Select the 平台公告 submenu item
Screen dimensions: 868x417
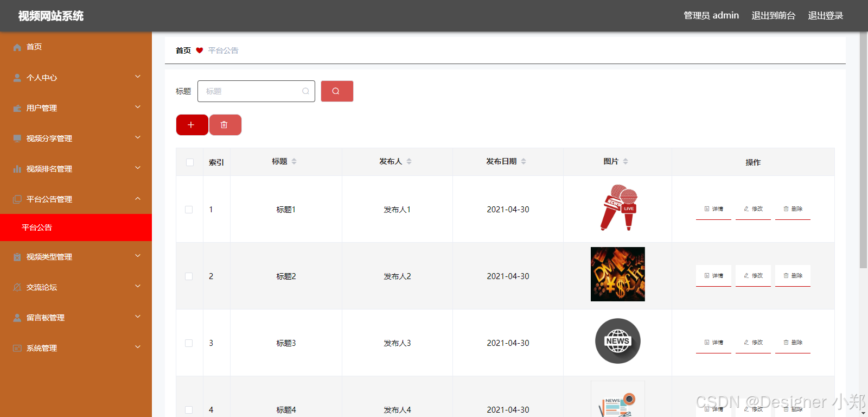coord(76,228)
